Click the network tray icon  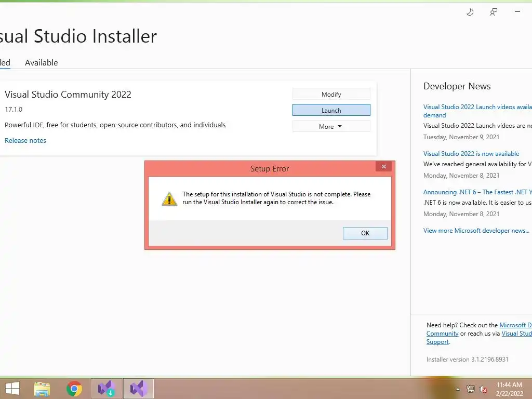coord(471,389)
